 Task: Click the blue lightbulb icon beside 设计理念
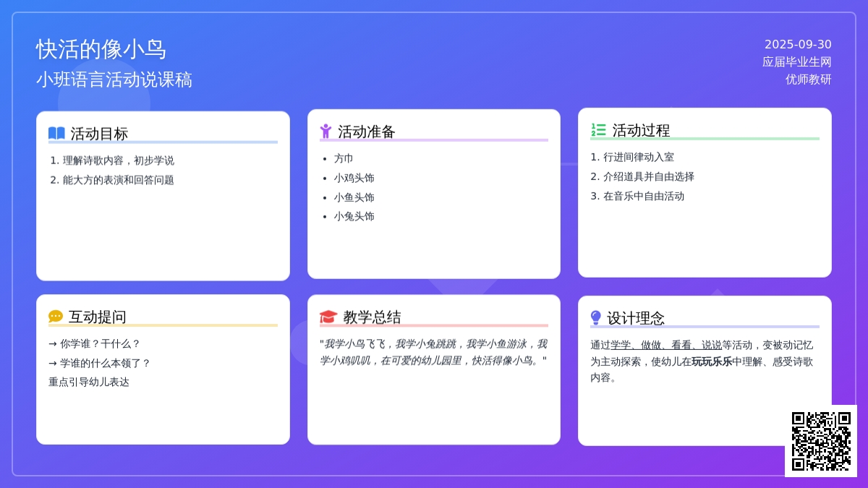[x=596, y=317]
